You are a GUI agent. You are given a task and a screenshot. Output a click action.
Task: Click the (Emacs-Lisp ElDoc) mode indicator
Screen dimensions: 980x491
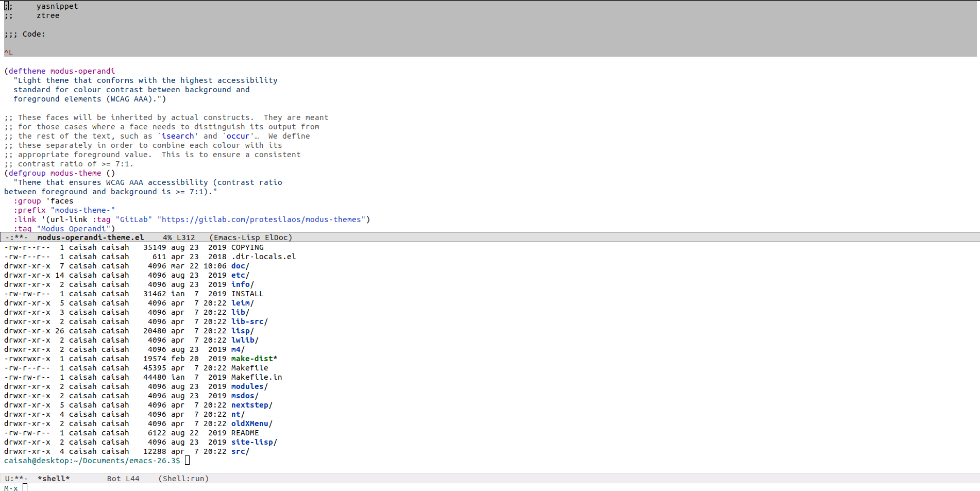251,238
